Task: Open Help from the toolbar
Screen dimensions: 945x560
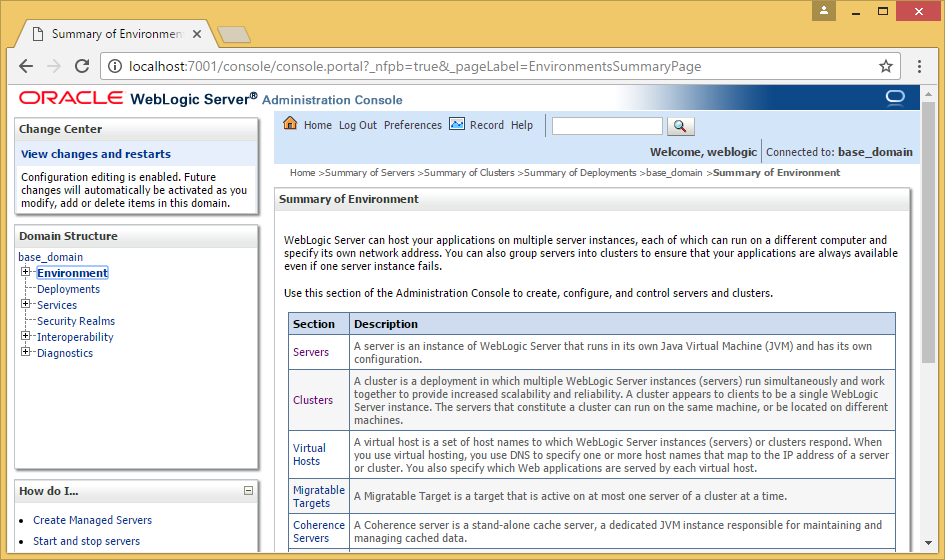Action: (x=522, y=125)
